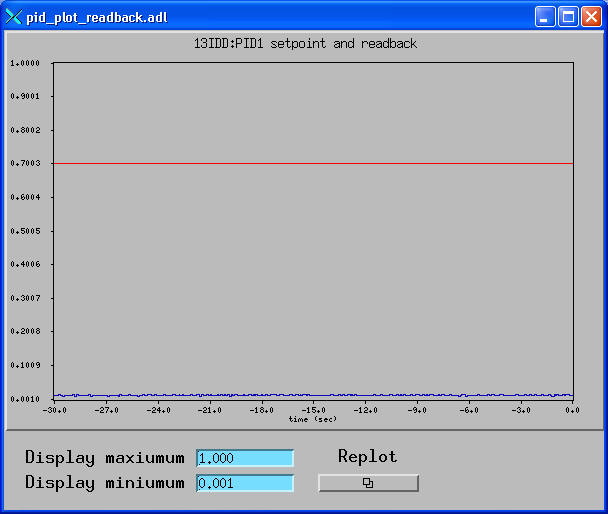Click the 'Display maxiumum' text label
608x514 pixels.
[x=105, y=458]
